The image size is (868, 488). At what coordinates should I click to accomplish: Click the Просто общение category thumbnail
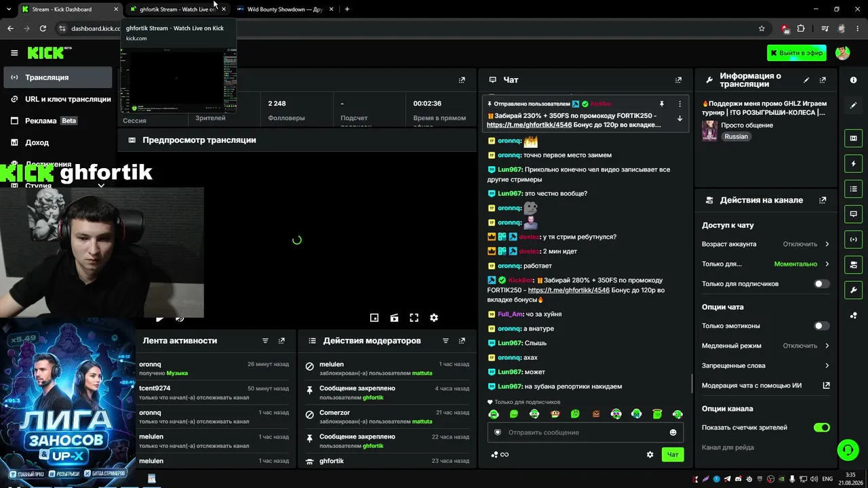(710, 131)
